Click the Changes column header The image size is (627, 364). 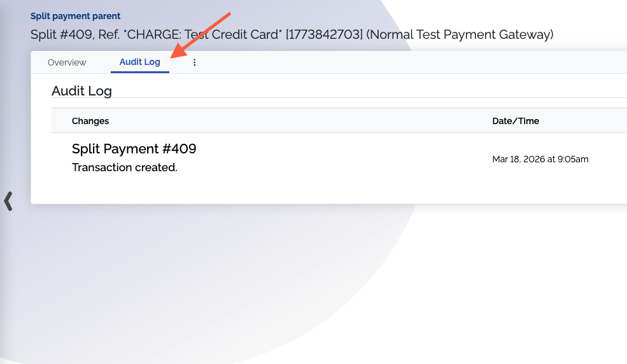pos(90,121)
